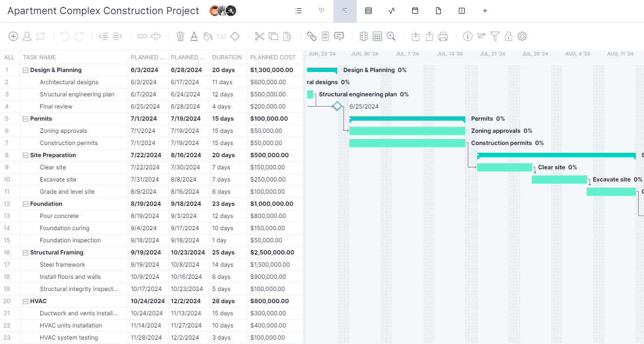Click the scissors cut icon
Image resolution: width=644 pixels, height=344 pixels.
(260, 36)
